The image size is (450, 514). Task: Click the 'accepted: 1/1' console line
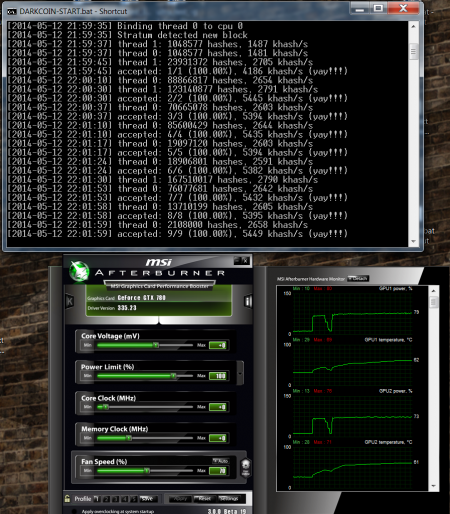[177, 71]
